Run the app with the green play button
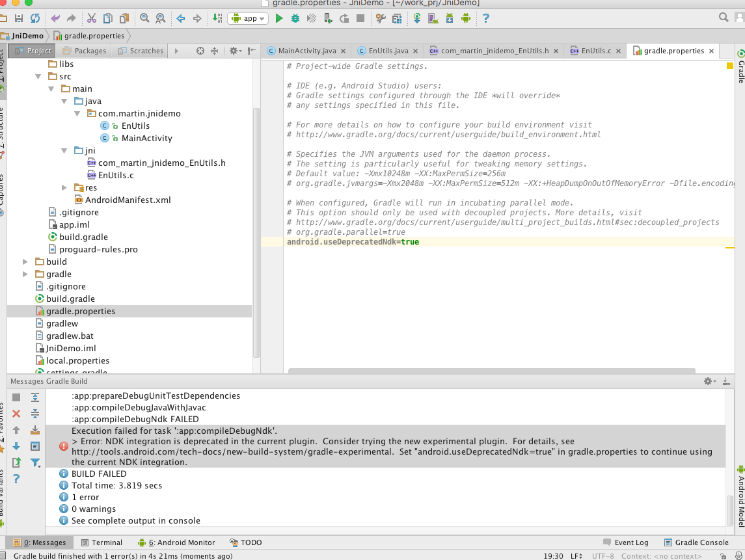This screenshot has height=560, width=745. [x=279, y=18]
